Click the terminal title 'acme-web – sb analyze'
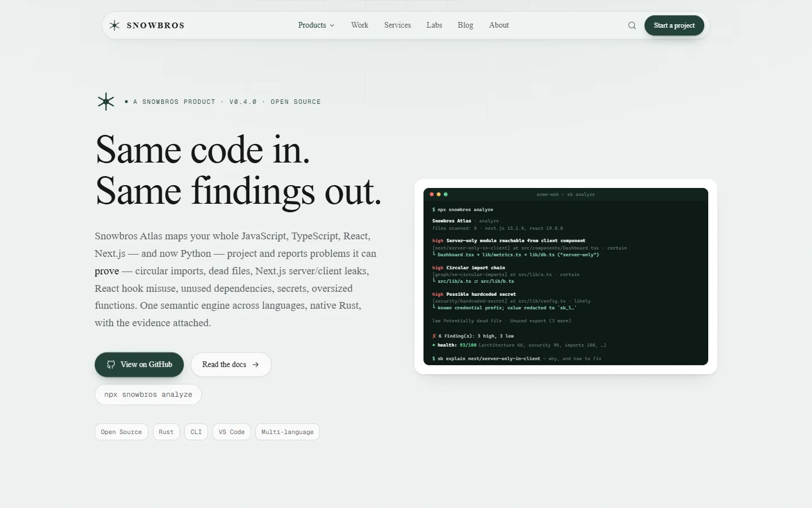 pyautogui.click(x=566, y=194)
